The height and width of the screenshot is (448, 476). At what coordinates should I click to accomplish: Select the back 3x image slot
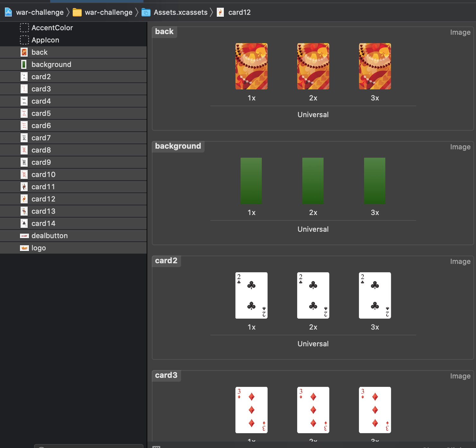coord(375,66)
